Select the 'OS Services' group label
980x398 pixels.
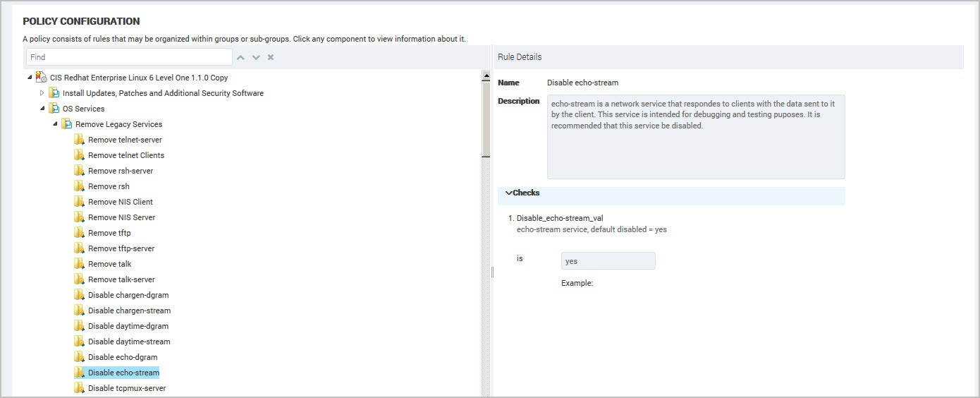pos(83,109)
